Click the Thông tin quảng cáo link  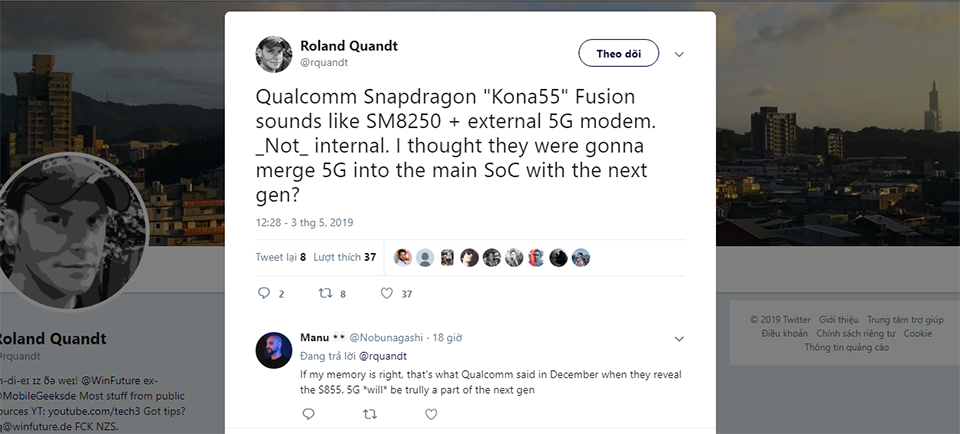tap(846, 347)
